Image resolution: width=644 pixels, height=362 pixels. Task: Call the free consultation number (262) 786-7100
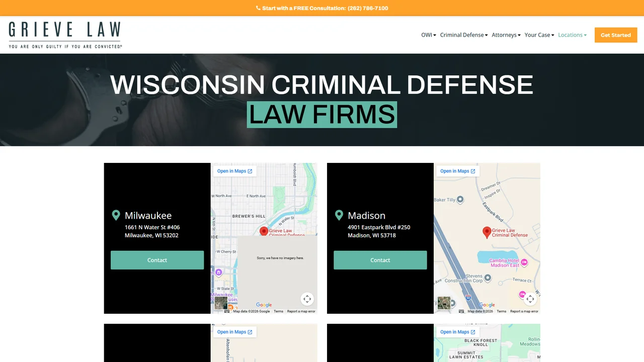pos(368,8)
